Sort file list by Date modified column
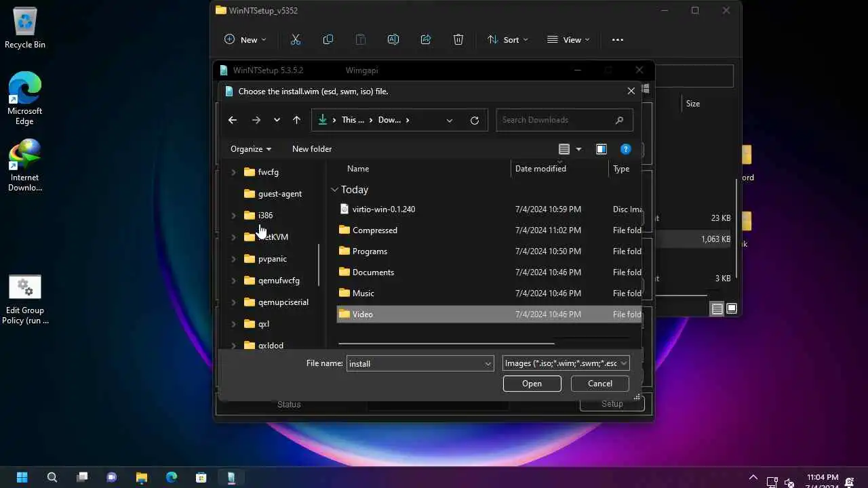 540,169
